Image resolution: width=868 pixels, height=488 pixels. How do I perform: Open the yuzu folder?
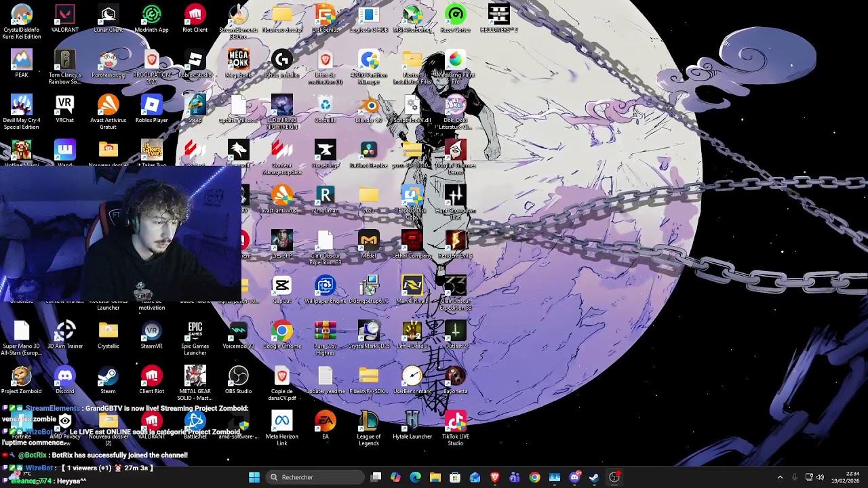coord(369,199)
